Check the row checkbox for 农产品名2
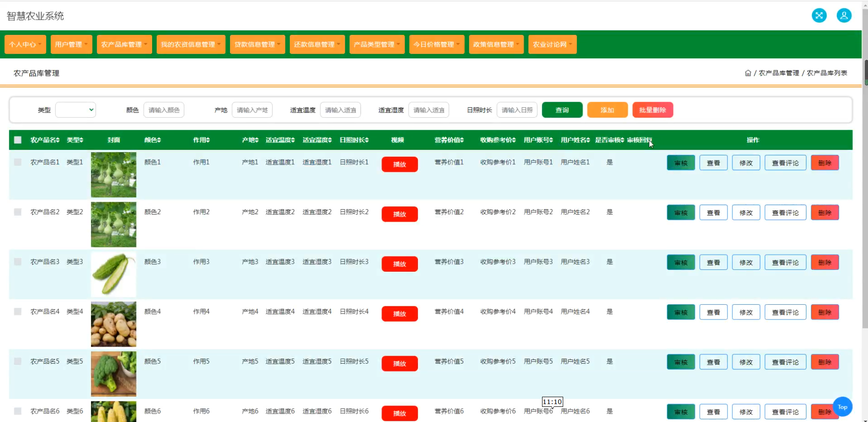868x422 pixels. [17, 212]
